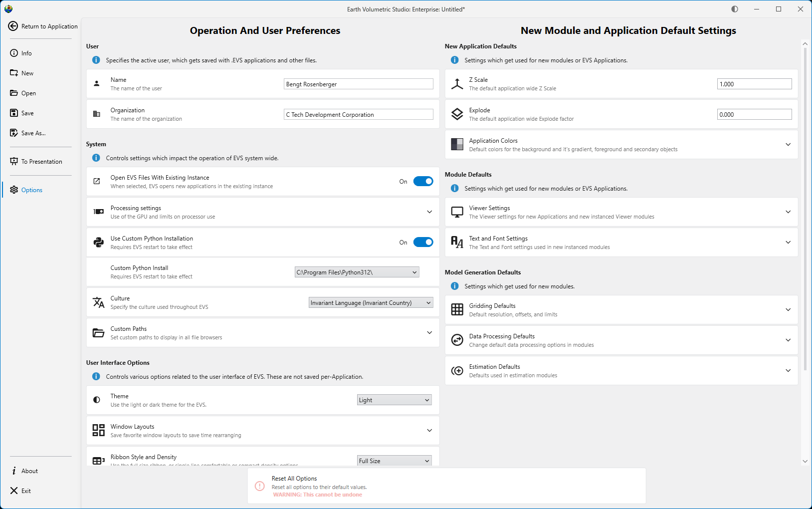Turn off Open EVS Files With Existing Instance
The width and height of the screenshot is (812, 509).
[x=423, y=181]
